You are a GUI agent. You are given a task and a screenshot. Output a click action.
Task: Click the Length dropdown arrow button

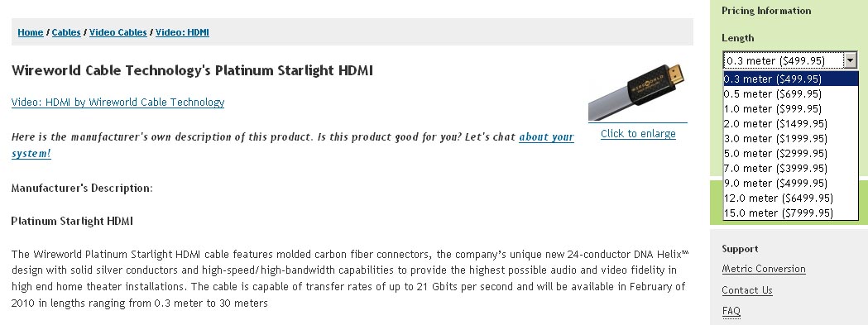pyautogui.click(x=850, y=60)
